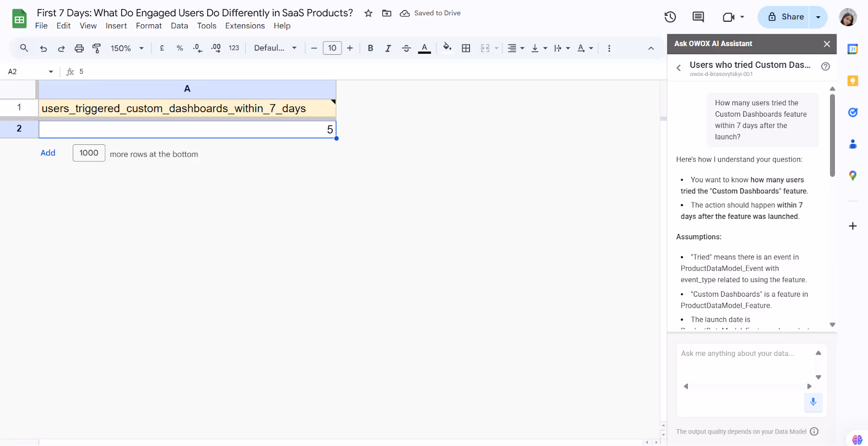Image resolution: width=868 pixels, height=446 pixels.
Task: Expand merge cells options arrow
Action: (x=496, y=48)
